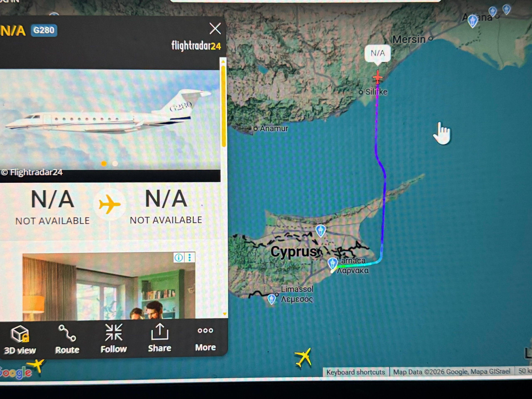
Task: Click the G280 aircraft type badge
Action: tap(44, 31)
